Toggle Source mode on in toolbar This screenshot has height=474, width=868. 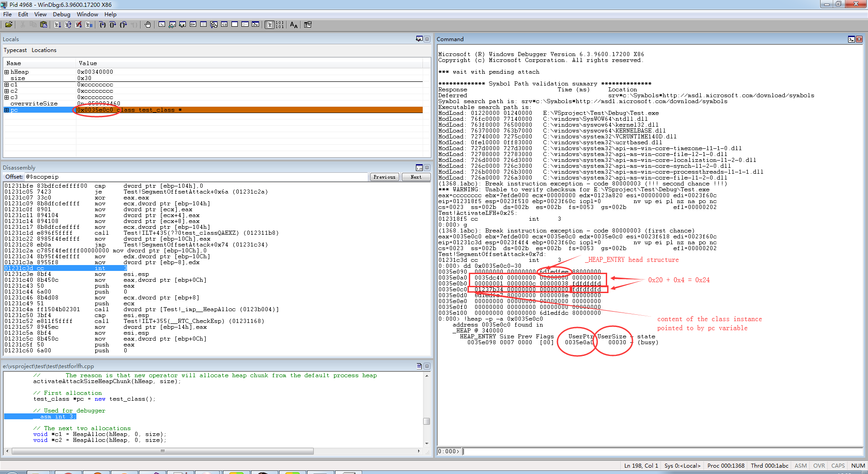(x=270, y=25)
